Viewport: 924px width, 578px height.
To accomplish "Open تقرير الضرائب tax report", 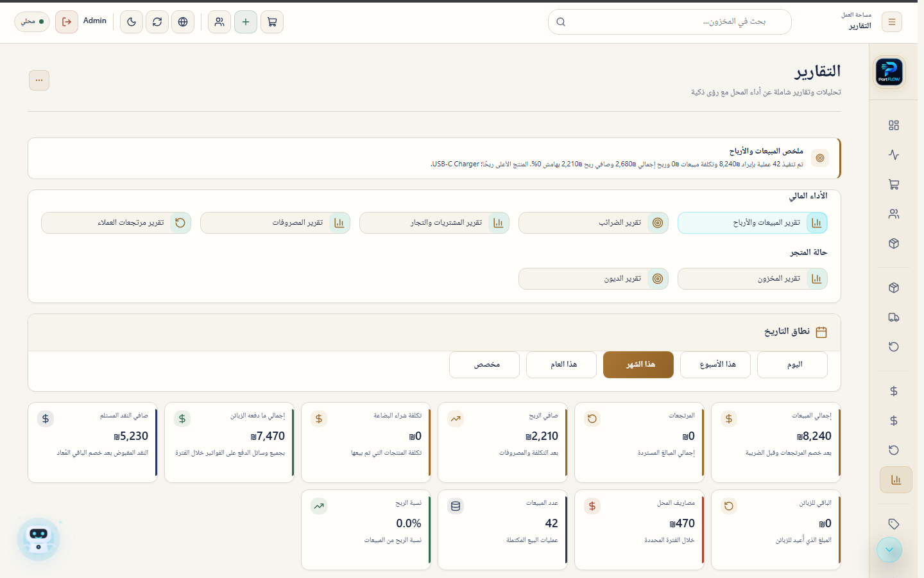I will pos(594,223).
